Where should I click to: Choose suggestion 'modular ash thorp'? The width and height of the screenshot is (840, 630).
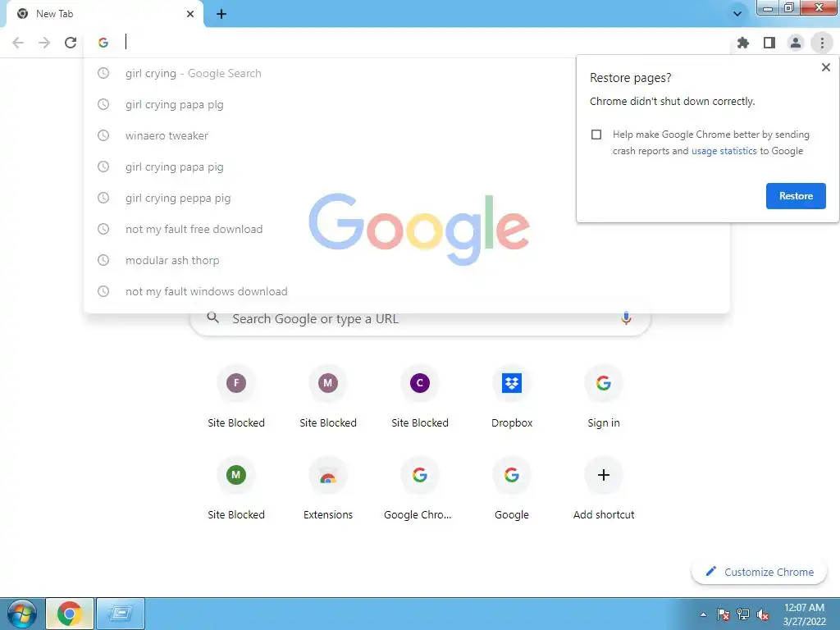[x=407, y=260]
